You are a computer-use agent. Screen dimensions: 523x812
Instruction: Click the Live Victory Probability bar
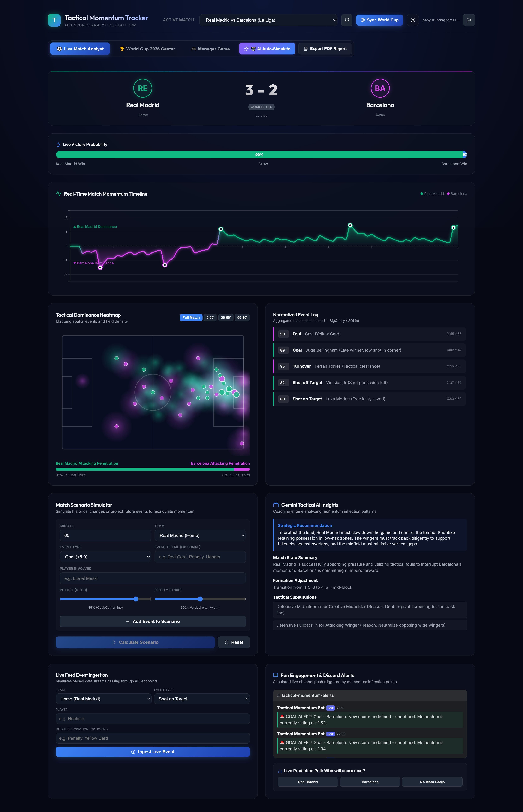click(x=261, y=155)
